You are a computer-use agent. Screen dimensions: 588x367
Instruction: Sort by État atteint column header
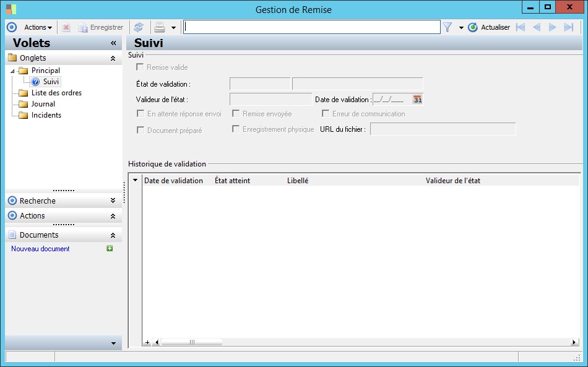click(233, 181)
